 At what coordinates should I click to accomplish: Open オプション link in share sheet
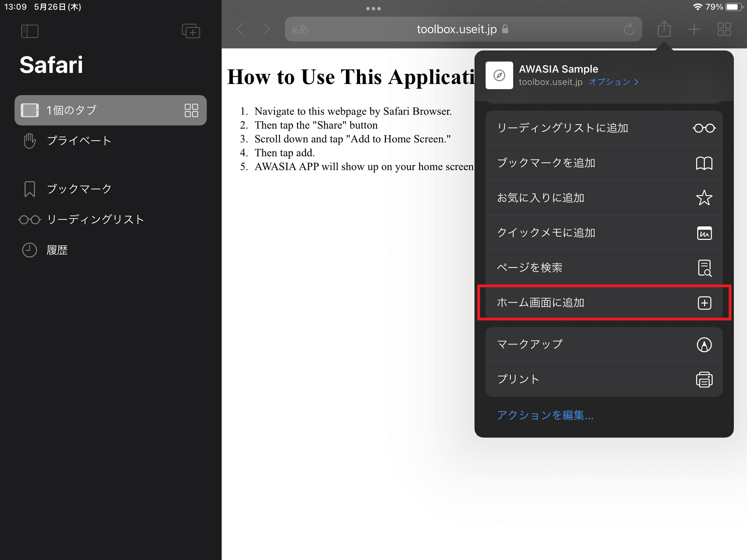[x=614, y=82]
